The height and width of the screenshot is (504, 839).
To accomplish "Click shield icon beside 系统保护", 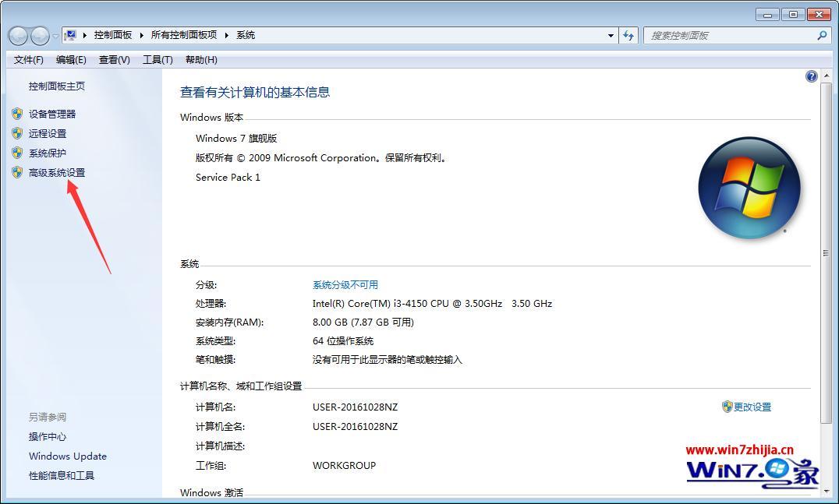I will 17,153.
